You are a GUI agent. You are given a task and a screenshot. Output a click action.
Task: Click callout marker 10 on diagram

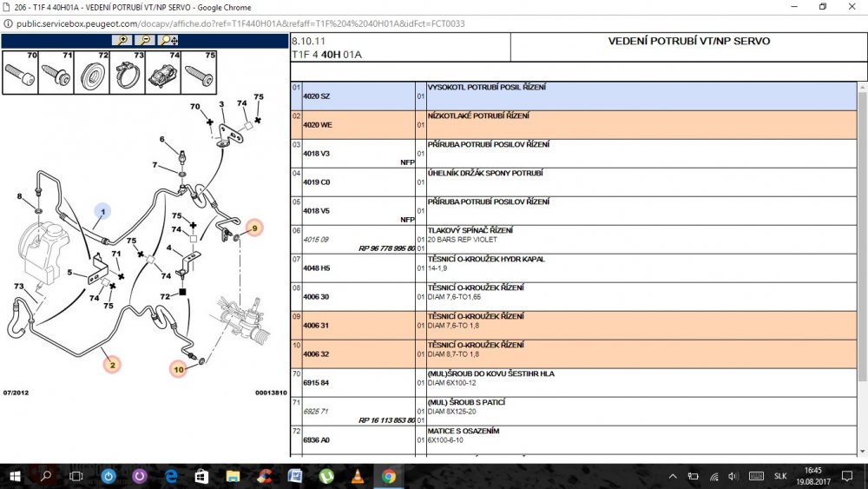pyautogui.click(x=178, y=369)
